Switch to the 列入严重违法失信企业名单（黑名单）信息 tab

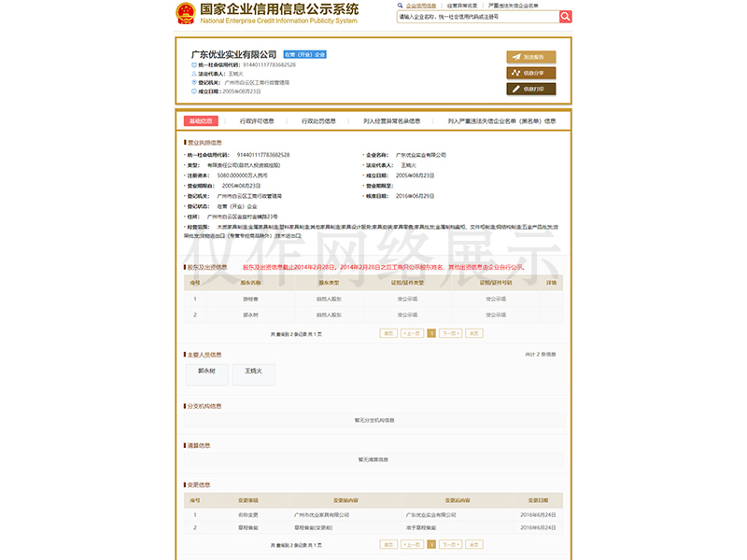coord(501,121)
